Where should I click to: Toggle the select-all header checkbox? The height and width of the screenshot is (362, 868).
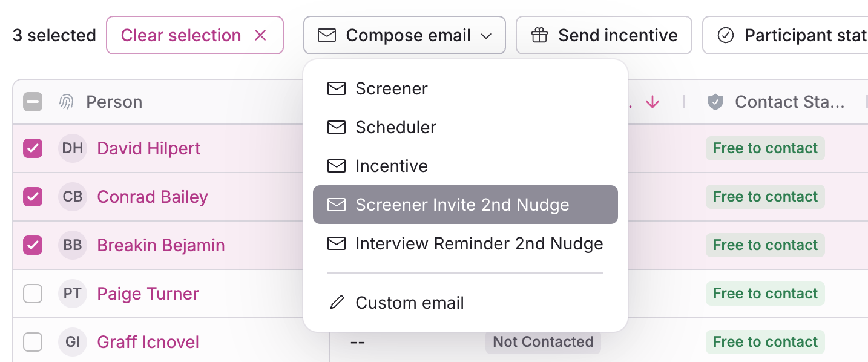[33, 102]
